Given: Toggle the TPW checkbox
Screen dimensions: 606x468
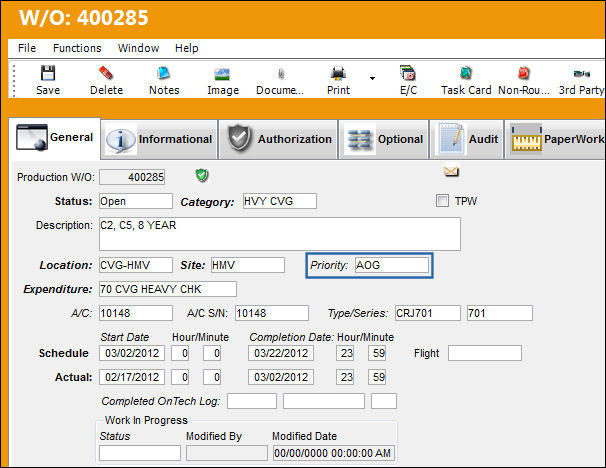Looking at the screenshot, I should point(442,201).
